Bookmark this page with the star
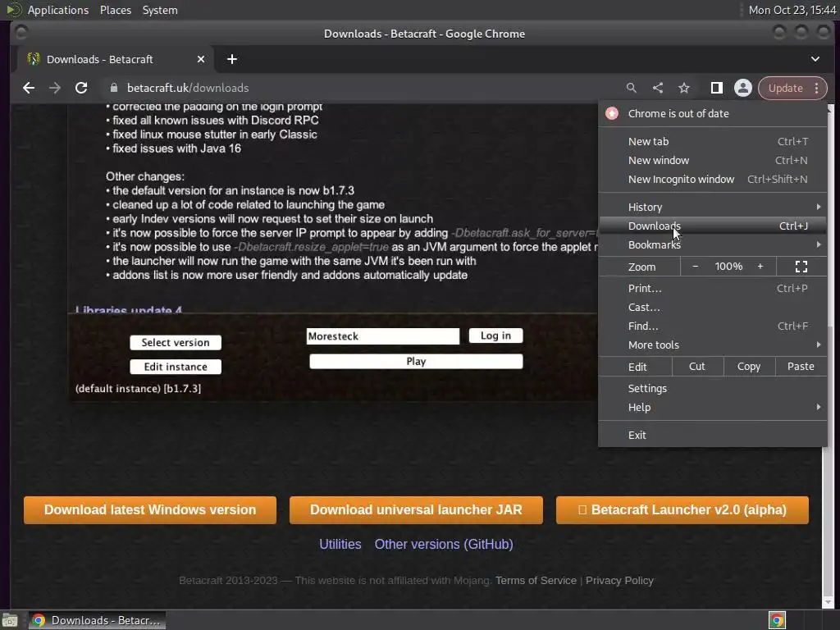Image resolution: width=840 pixels, height=630 pixels. click(x=684, y=88)
